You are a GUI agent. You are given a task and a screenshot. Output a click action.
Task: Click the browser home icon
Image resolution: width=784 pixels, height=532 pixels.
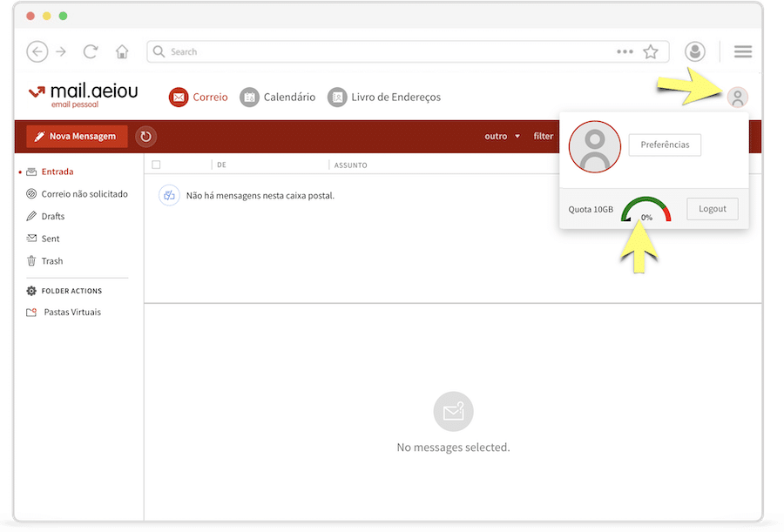(x=122, y=51)
